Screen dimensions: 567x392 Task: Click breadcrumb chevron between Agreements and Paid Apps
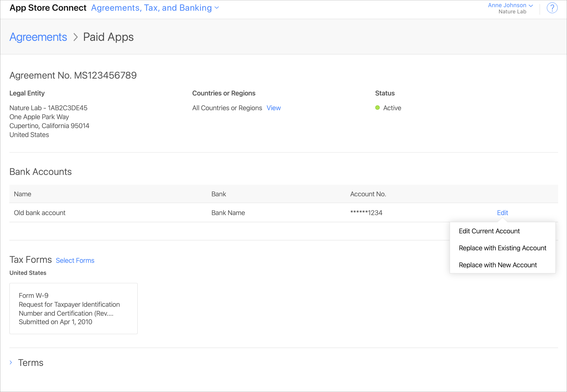76,37
